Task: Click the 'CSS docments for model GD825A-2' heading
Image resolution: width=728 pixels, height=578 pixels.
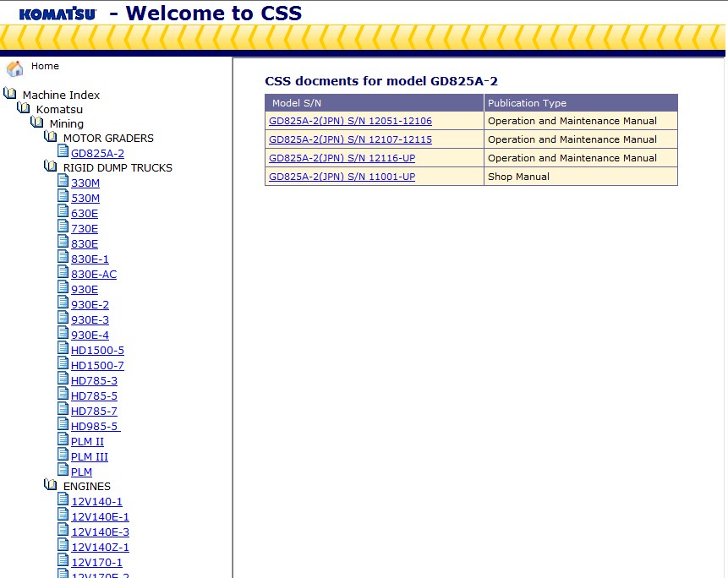Action: point(381,81)
